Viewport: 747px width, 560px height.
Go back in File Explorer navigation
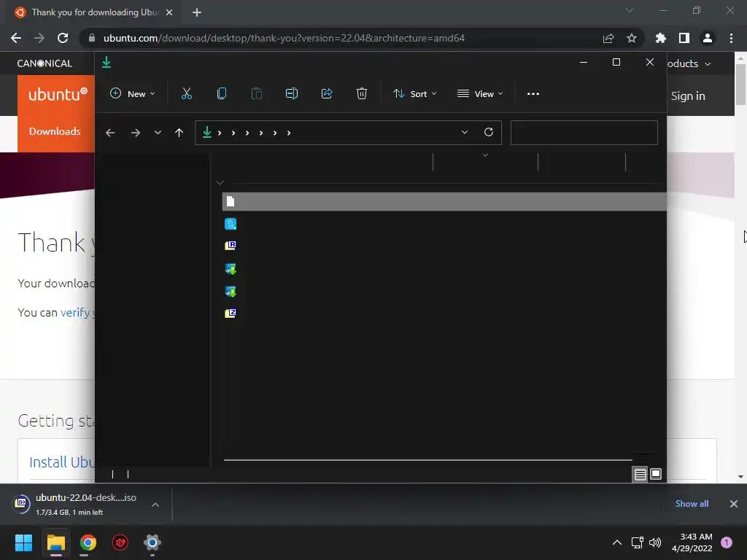click(x=110, y=133)
